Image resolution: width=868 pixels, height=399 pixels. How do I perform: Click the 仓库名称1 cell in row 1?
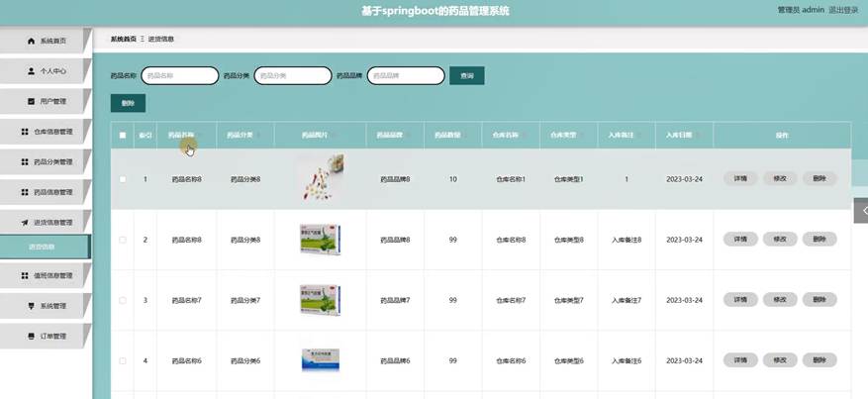511,179
